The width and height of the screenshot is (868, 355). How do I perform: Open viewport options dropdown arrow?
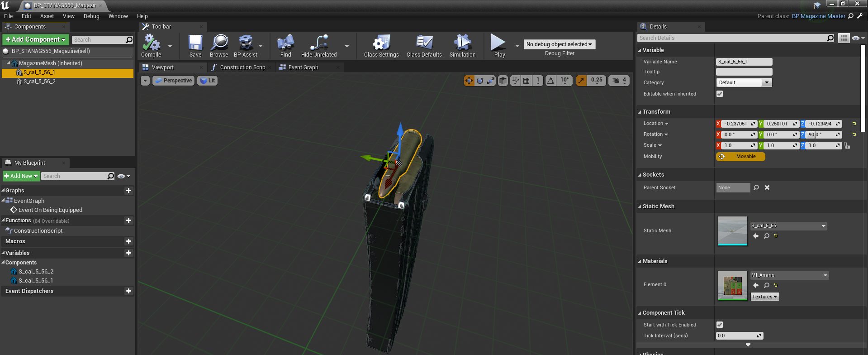(x=145, y=81)
